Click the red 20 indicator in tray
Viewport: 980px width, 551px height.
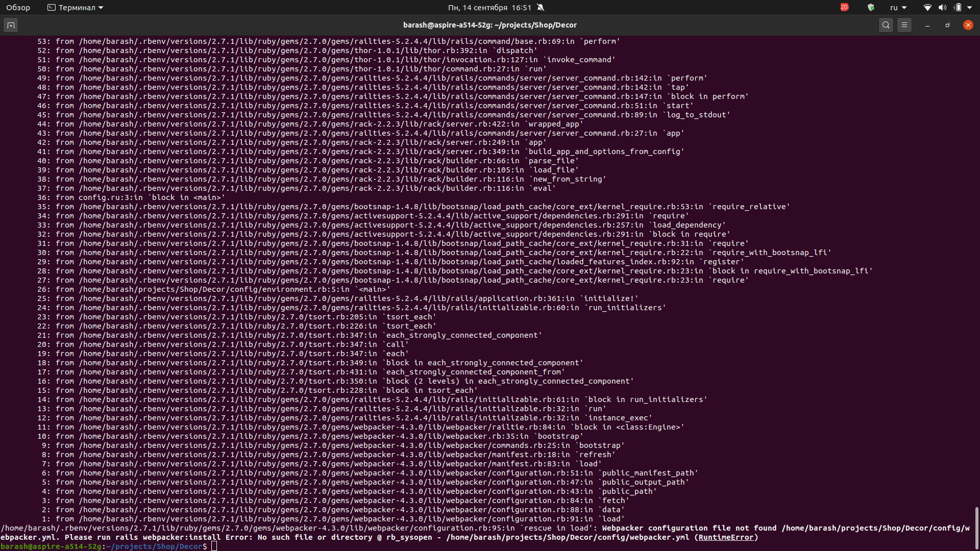click(x=845, y=7)
